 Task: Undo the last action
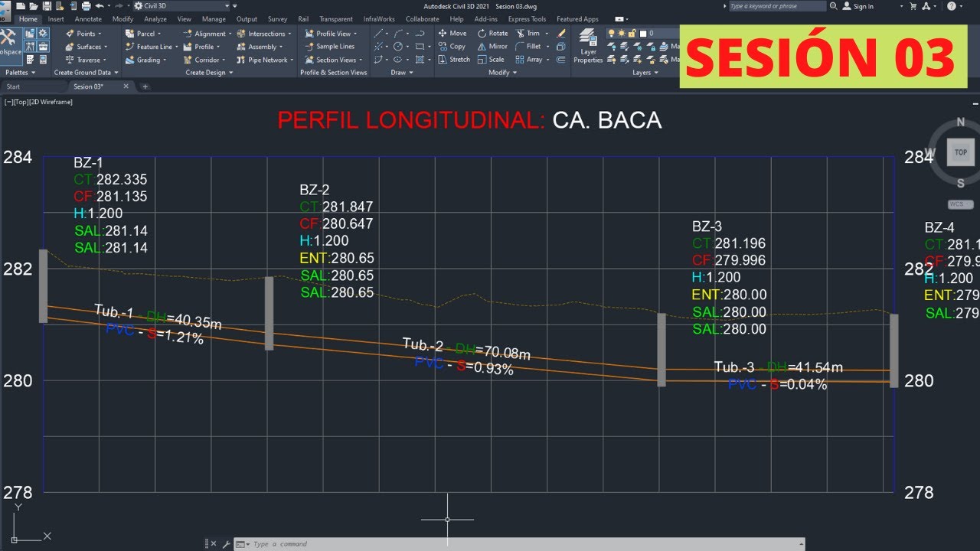click(x=99, y=6)
